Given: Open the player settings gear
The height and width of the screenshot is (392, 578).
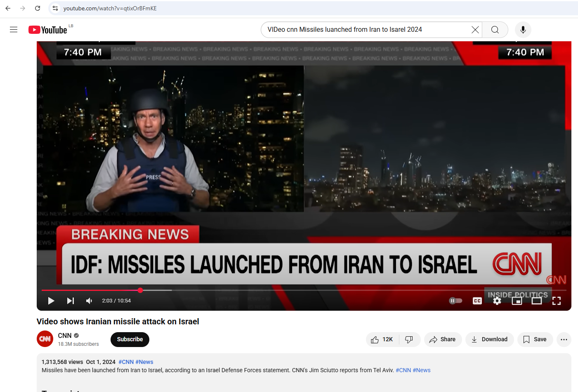Looking at the screenshot, I should 497,301.
